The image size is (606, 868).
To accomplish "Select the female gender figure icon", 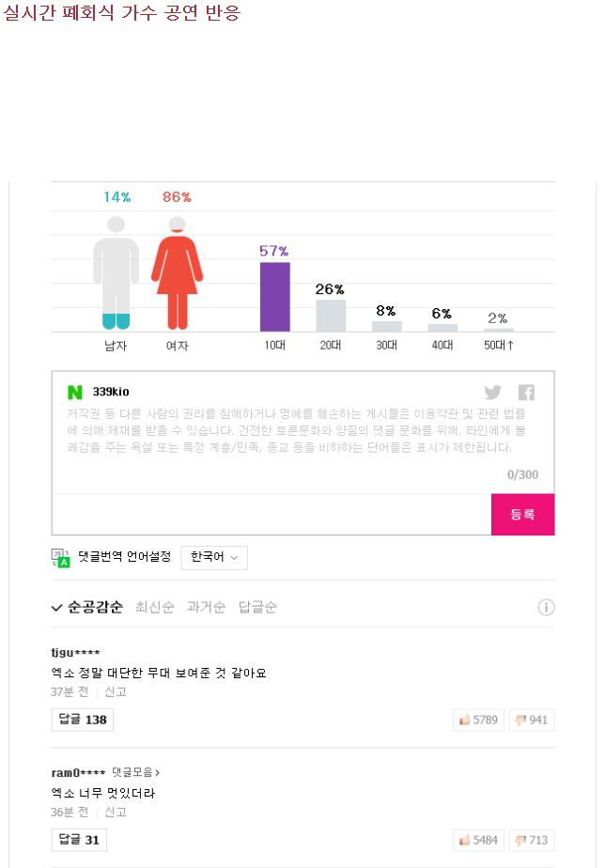I will point(177,272).
